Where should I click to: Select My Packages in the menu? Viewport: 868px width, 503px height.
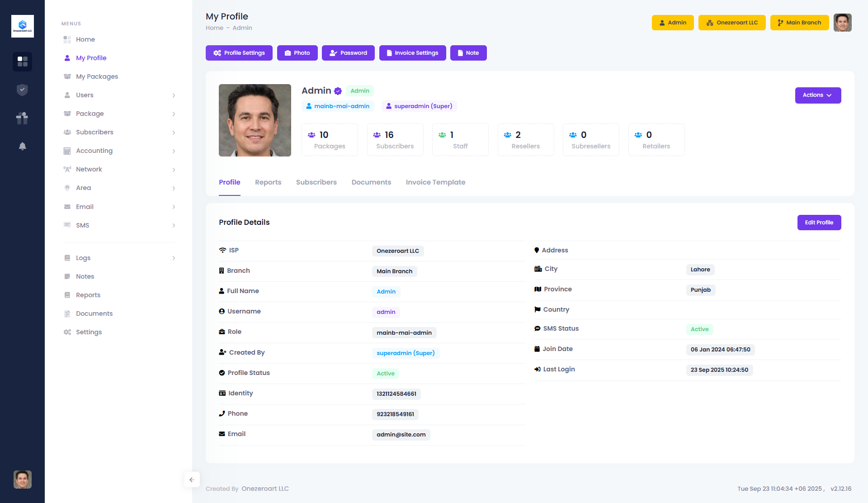[97, 76]
